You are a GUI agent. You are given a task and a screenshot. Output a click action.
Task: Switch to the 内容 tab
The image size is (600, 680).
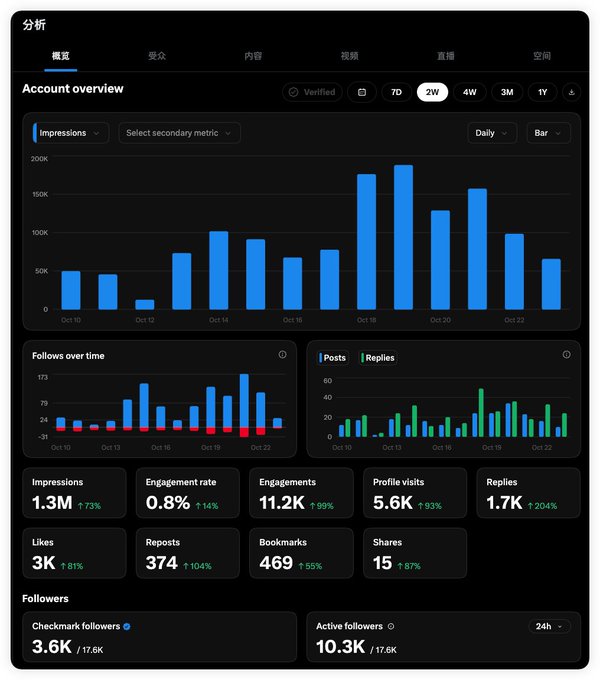pyautogui.click(x=253, y=56)
